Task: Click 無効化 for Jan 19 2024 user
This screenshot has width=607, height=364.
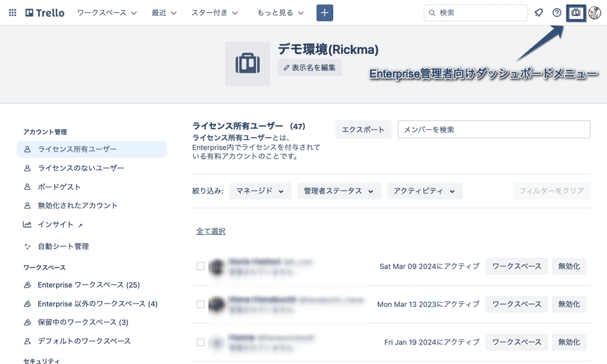Action: point(569,342)
